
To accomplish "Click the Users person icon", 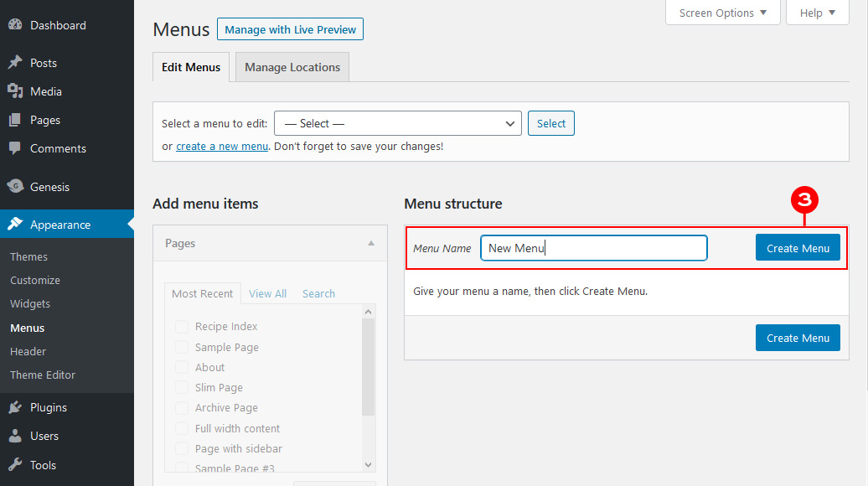I will point(15,437).
